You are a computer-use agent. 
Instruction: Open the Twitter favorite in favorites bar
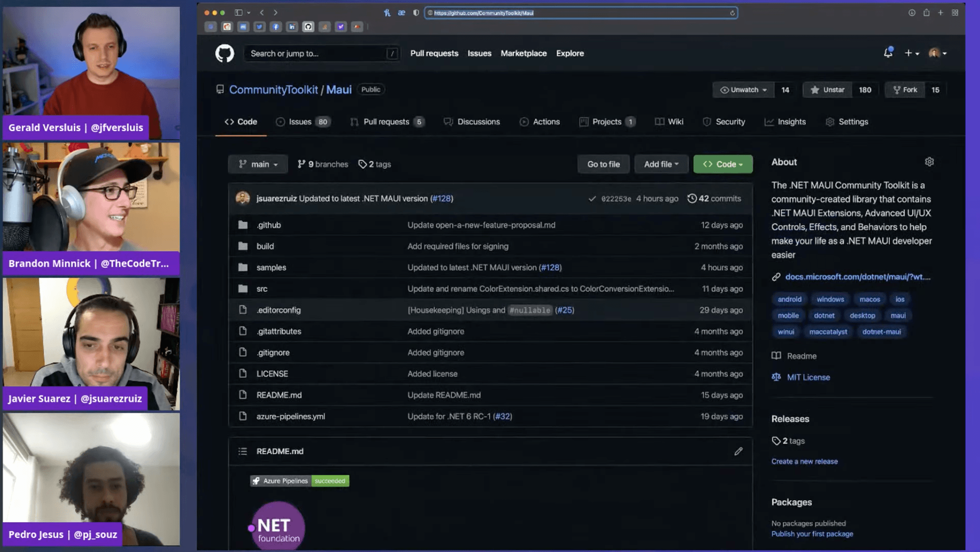point(259,27)
